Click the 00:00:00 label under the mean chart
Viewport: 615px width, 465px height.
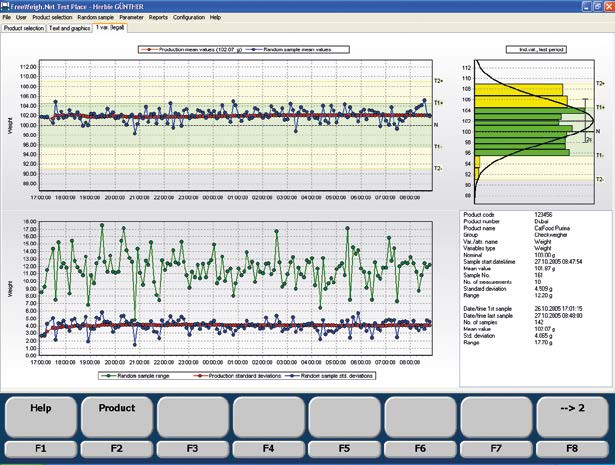213,198
